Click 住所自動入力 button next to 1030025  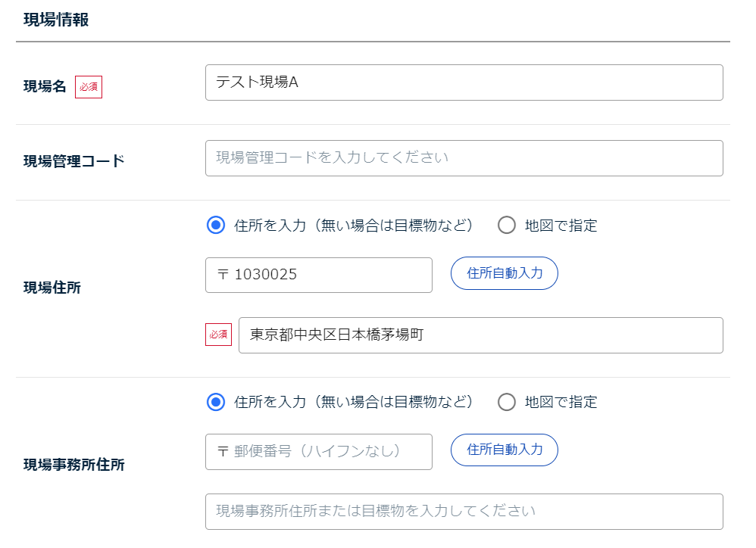click(505, 273)
